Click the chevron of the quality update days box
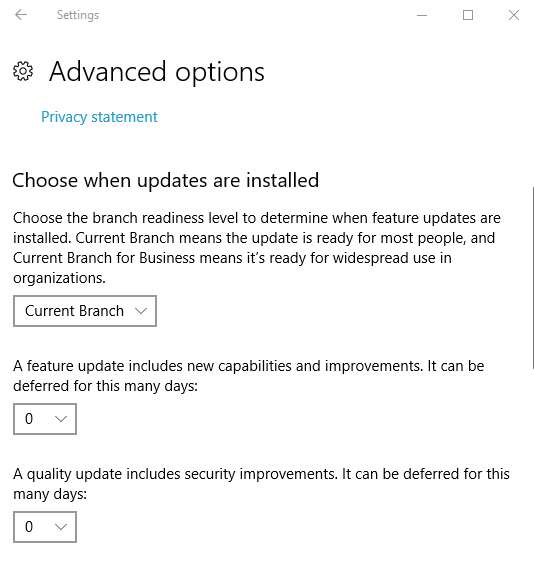This screenshot has height=566, width=534. [61, 527]
